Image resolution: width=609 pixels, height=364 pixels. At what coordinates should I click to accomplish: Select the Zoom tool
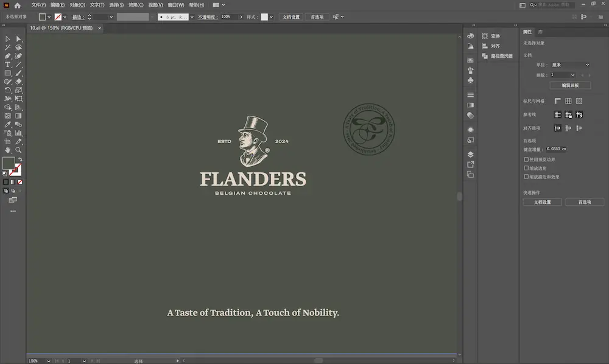click(x=18, y=150)
